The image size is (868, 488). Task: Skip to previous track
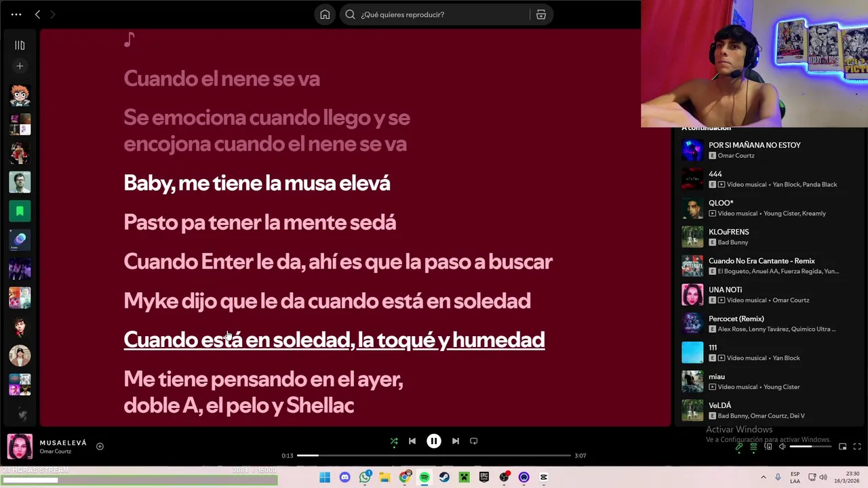coord(412,441)
